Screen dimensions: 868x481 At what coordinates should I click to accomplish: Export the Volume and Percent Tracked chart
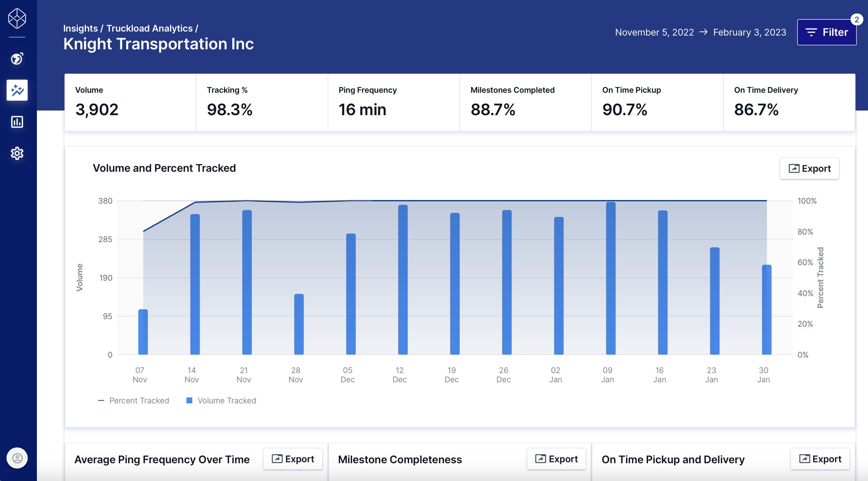coord(809,168)
